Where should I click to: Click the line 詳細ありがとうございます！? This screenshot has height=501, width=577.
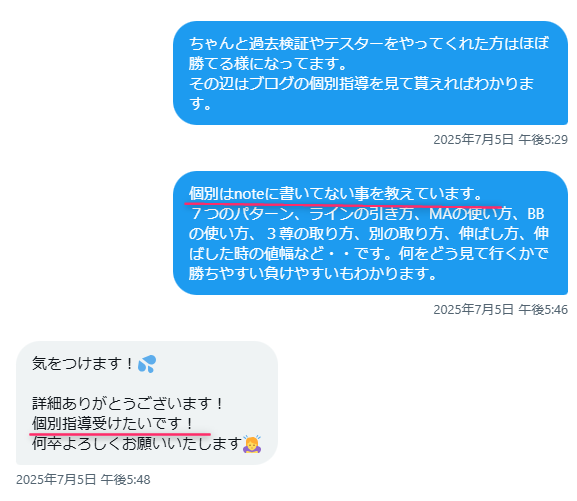(128, 403)
